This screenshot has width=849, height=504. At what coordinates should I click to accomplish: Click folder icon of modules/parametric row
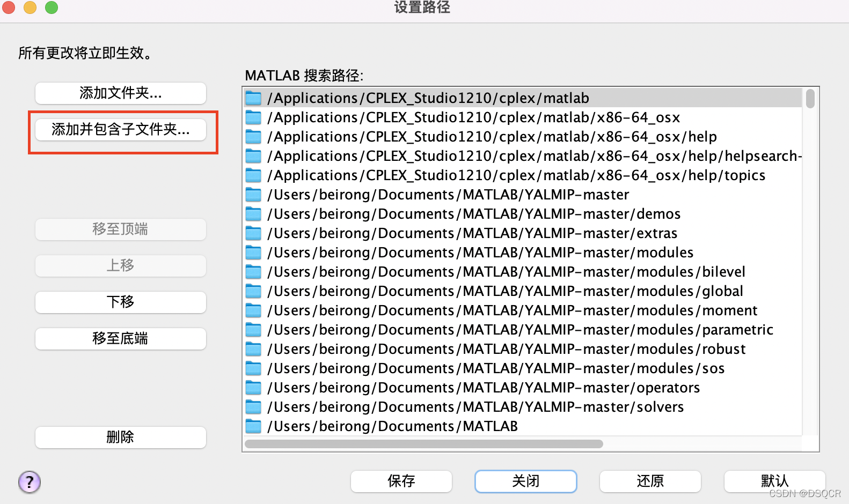(x=253, y=330)
